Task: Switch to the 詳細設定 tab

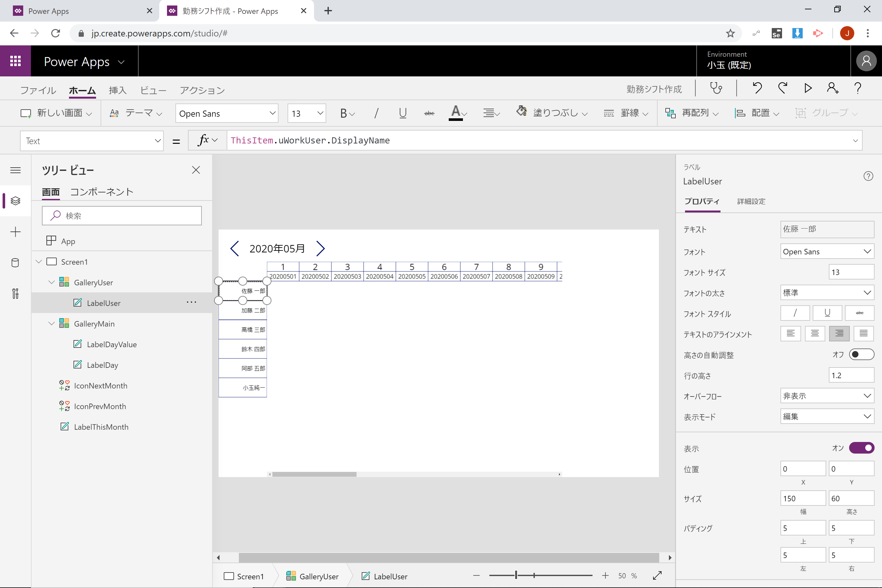Action: coord(751,201)
